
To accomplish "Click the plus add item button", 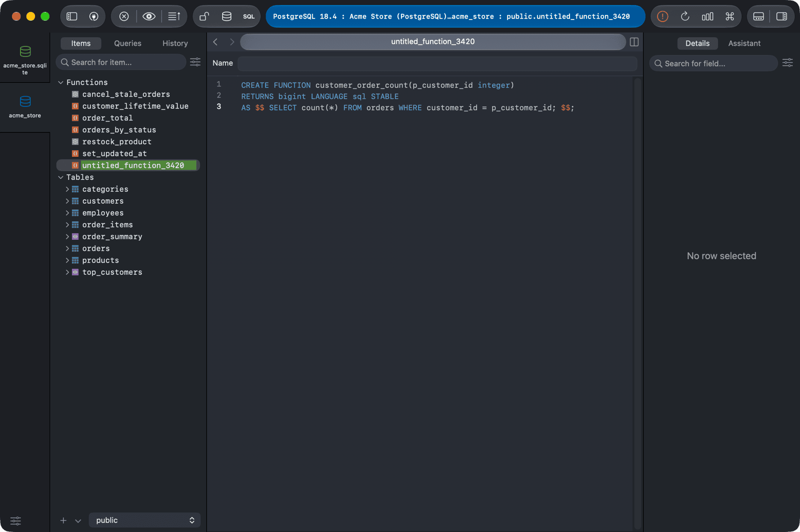I will click(63, 521).
